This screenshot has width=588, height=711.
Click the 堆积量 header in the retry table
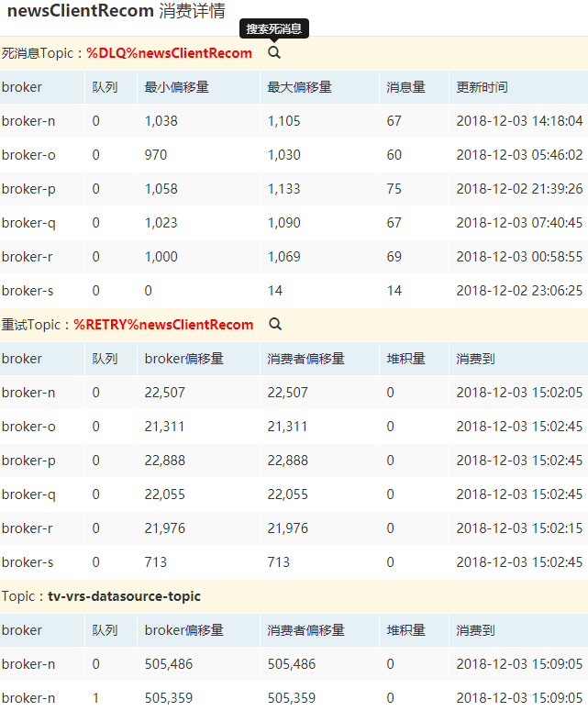click(405, 359)
